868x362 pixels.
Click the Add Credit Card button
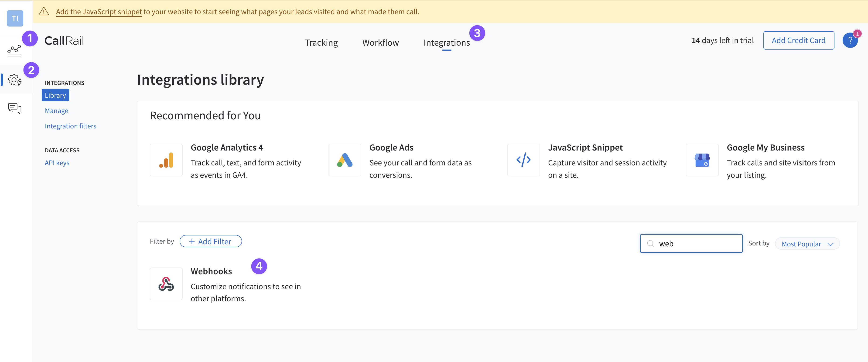[x=799, y=40]
